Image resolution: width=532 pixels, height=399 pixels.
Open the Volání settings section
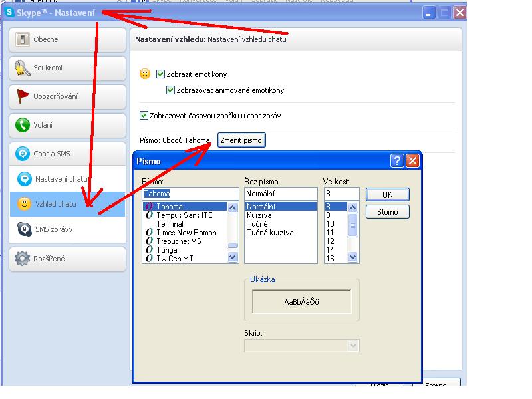click(x=67, y=125)
